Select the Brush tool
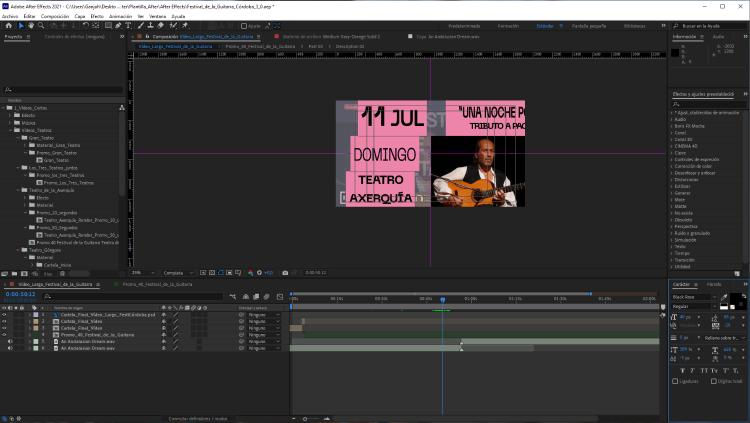Screen dimensions: 750x423 141,26
